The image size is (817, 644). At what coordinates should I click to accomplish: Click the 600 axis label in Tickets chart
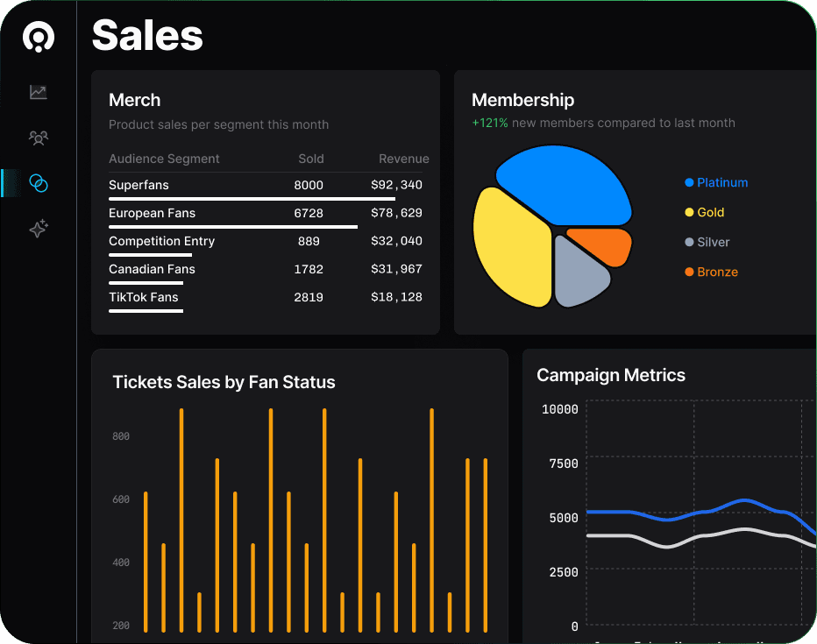click(121, 499)
